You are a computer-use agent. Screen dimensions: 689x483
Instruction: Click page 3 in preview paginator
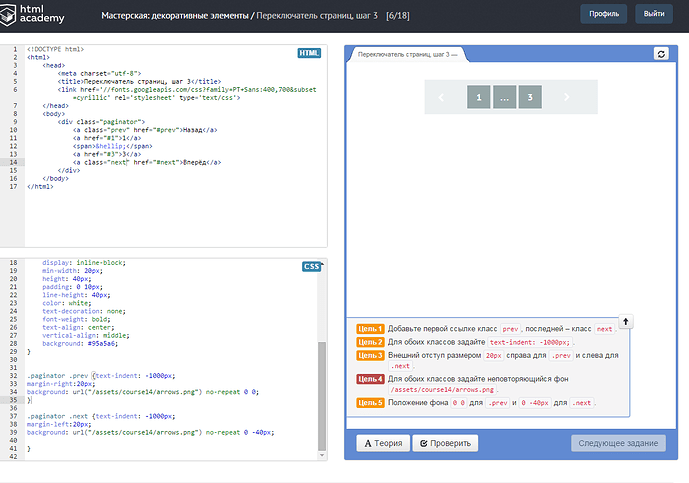(x=530, y=97)
